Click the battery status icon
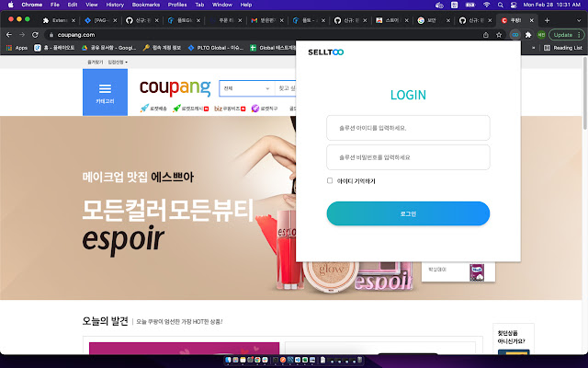 pyautogui.click(x=469, y=5)
